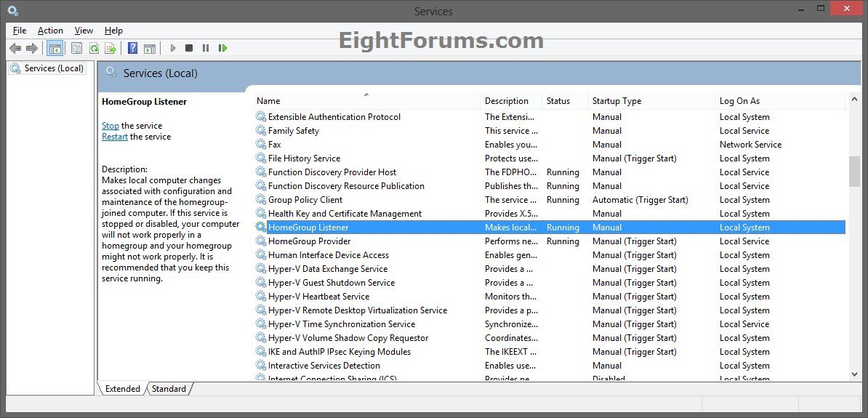Toggle the Show/Hide Action Pane button

coord(150,48)
